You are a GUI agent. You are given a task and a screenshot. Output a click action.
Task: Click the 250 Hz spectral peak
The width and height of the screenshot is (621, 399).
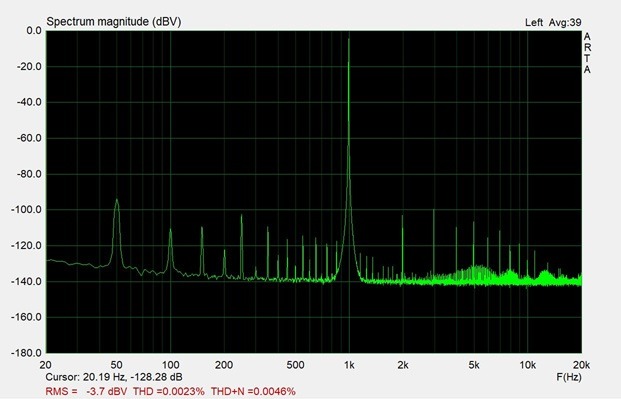242,215
